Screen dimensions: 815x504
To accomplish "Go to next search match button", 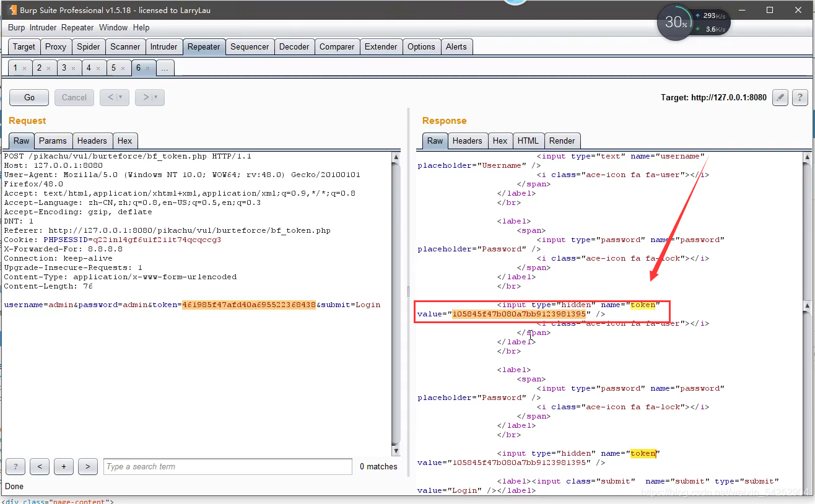I will click(x=88, y=466).
